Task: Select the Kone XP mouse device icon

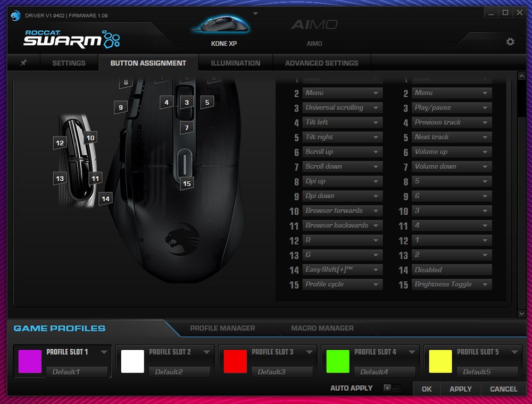Action: click(221, 25)
